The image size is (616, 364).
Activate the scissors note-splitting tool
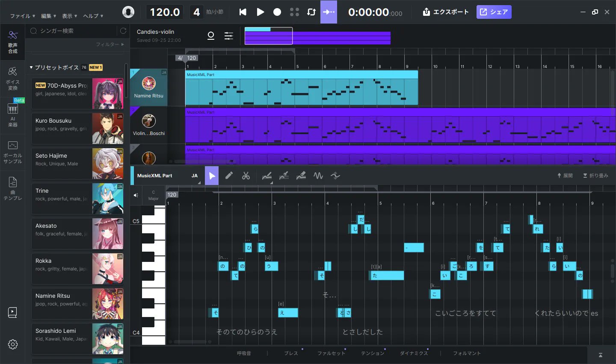246,176
